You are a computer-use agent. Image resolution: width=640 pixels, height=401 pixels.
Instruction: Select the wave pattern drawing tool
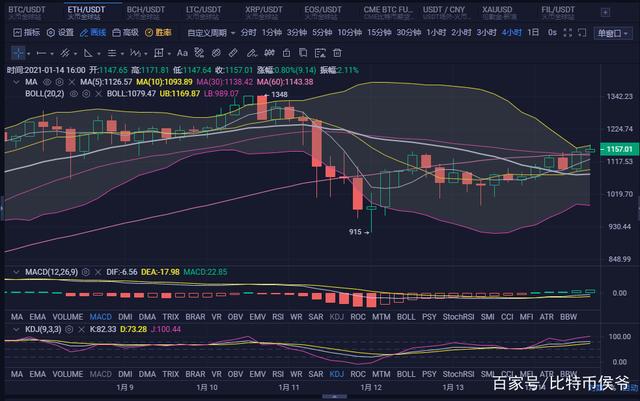[135, 53]
